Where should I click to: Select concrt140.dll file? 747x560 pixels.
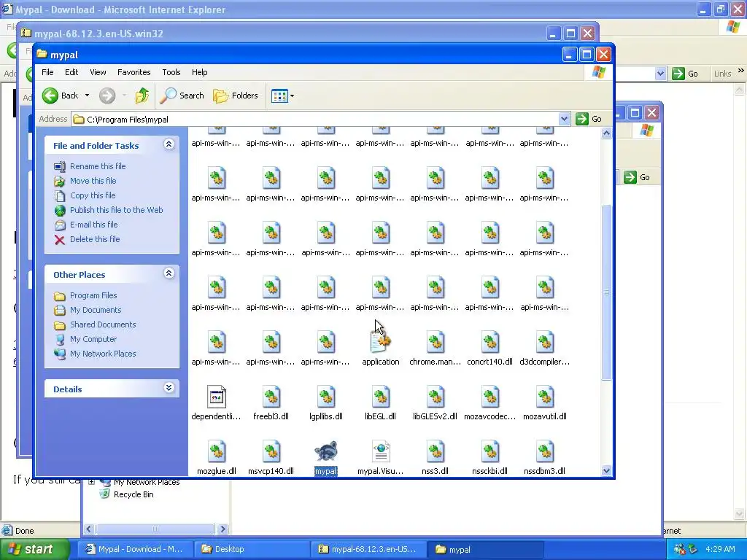pos(489,349)
